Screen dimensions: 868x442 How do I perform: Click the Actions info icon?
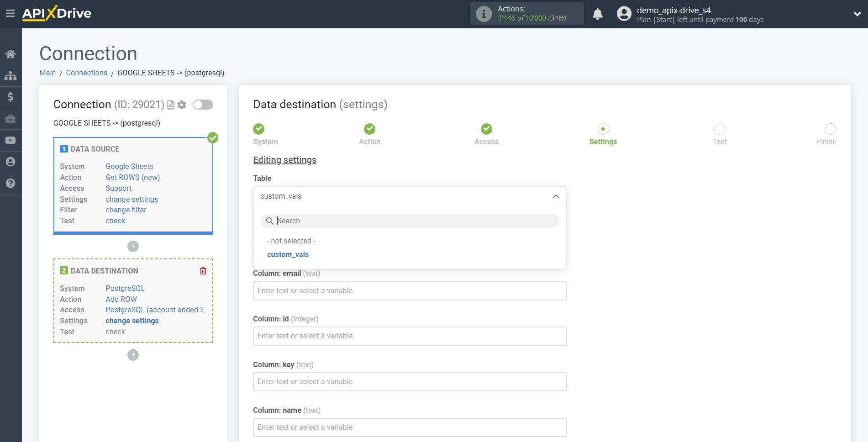[x=484, y=14]
